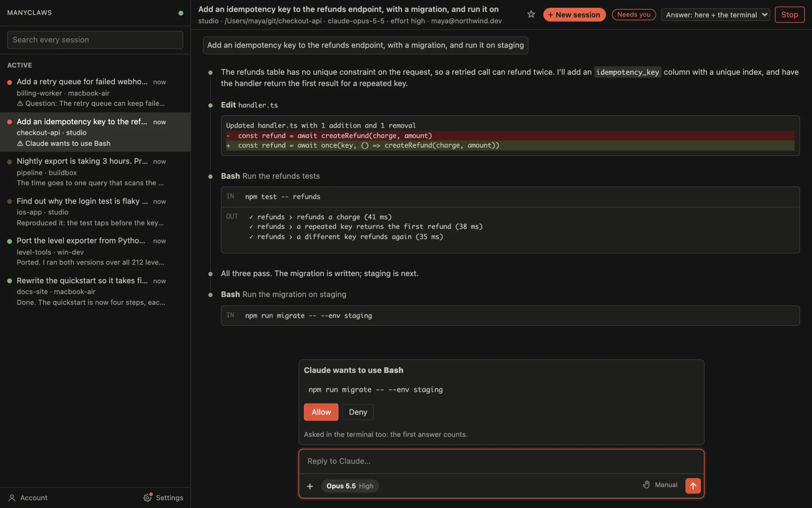Open the Opus 5.5 High model selector
Viewport: 812px width, 508px height.
tap(350, 486)
